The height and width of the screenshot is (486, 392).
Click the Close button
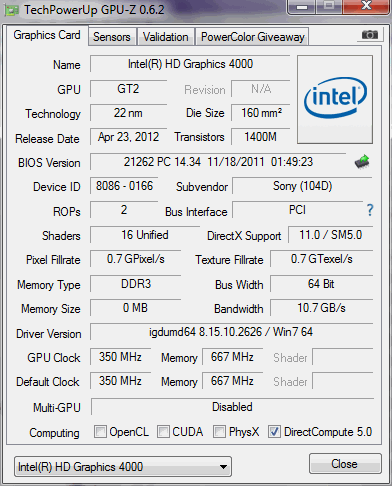345,464
